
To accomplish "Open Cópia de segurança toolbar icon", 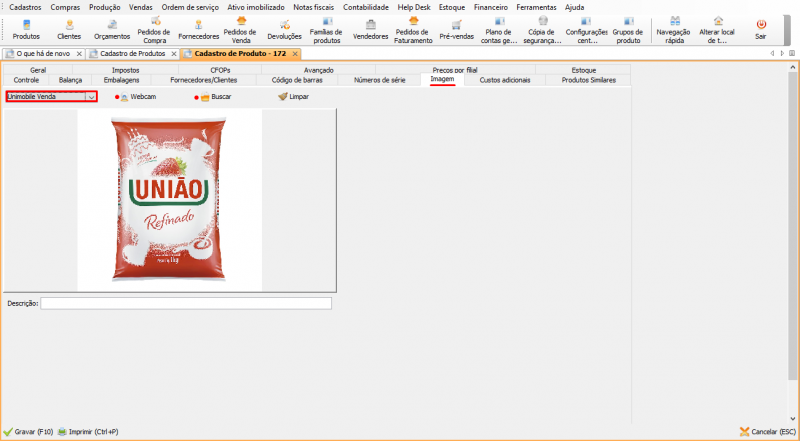I will [x=542, y=30].
